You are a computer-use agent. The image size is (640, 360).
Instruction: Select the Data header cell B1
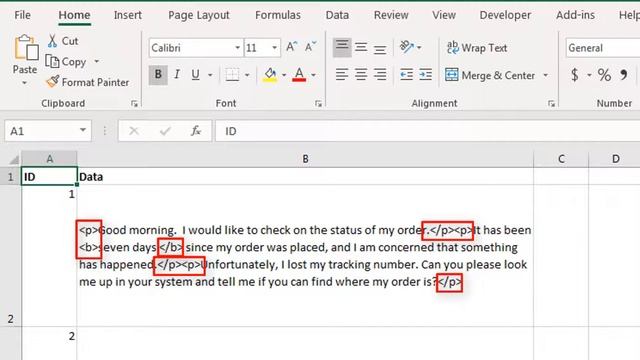tap(305, 177)
